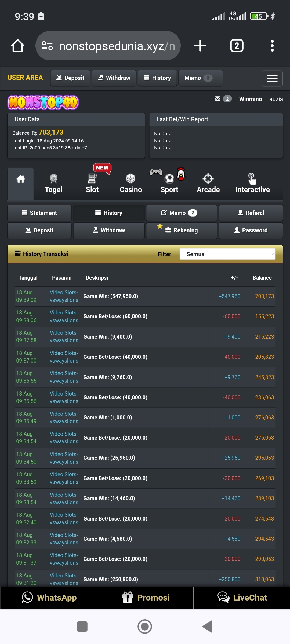
Task: Click the top bar Deposit button
Action: click(x=70, y=78)
